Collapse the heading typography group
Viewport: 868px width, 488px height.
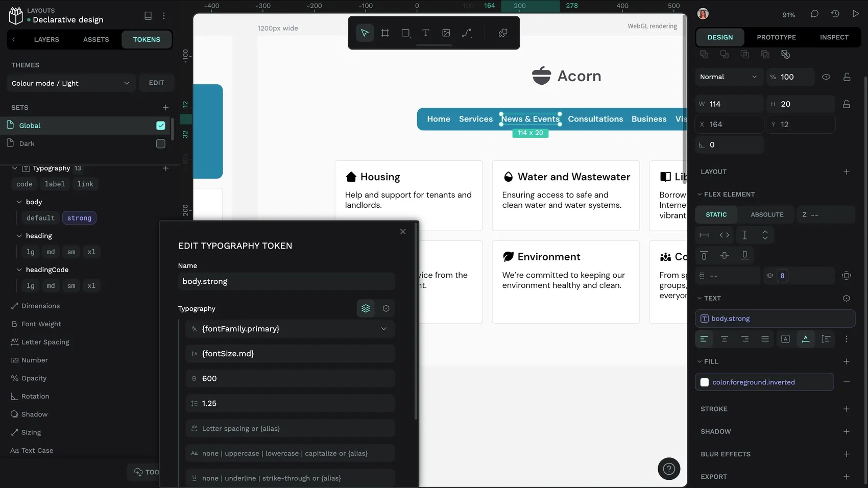pyautogui.click(x=19, y=236)
